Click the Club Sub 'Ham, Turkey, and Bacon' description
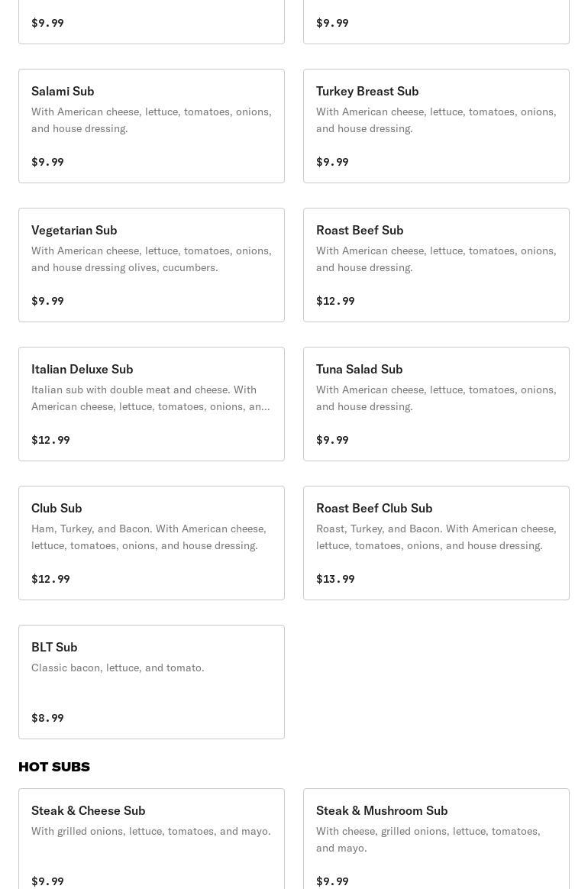The width and height of the screenshot is (588, 889). (x=149, y=537)
